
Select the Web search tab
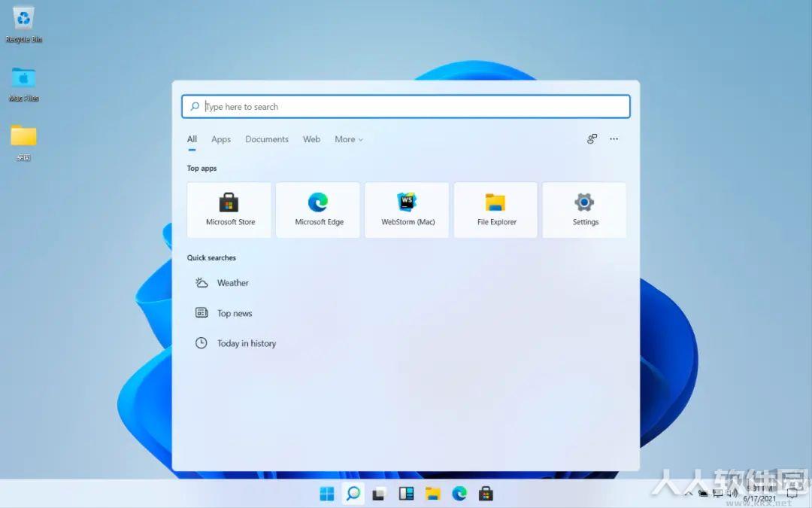(x=311, y=139)
